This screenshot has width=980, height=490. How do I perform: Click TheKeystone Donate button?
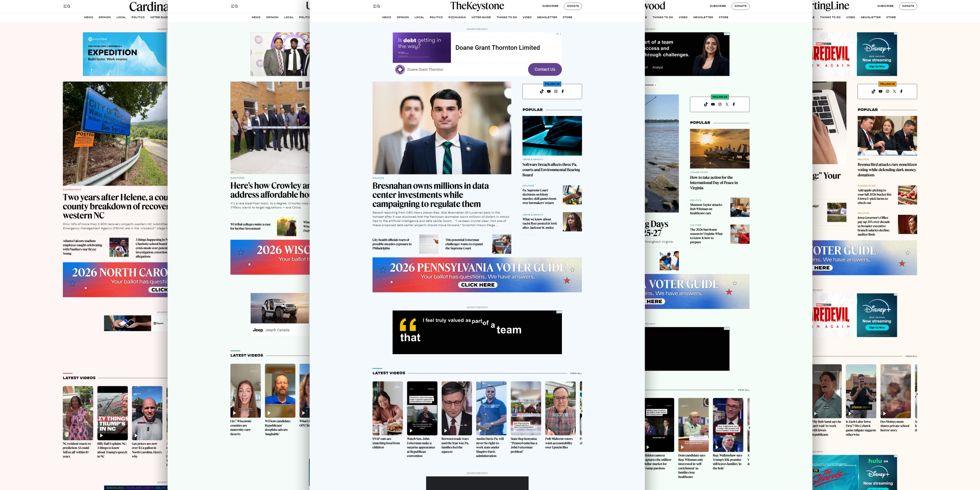573,6
